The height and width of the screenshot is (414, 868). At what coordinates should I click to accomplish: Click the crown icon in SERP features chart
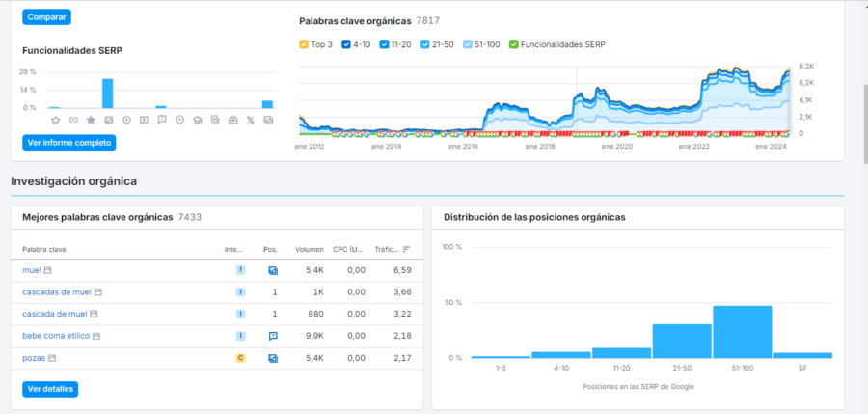click(55, 120)
